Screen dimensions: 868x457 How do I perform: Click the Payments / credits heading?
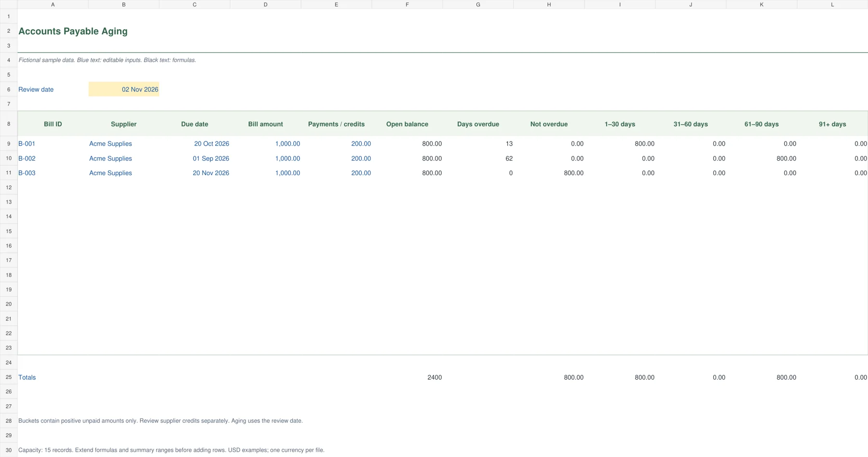click(336, 124)
